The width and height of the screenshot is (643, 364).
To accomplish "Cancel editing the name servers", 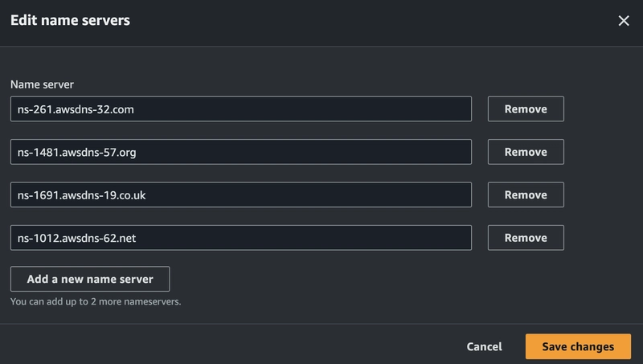I will (x=485, y=347).
